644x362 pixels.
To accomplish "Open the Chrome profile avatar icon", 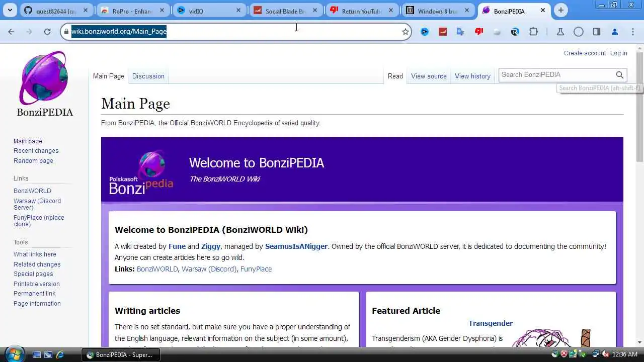I will tap(615, 32).
